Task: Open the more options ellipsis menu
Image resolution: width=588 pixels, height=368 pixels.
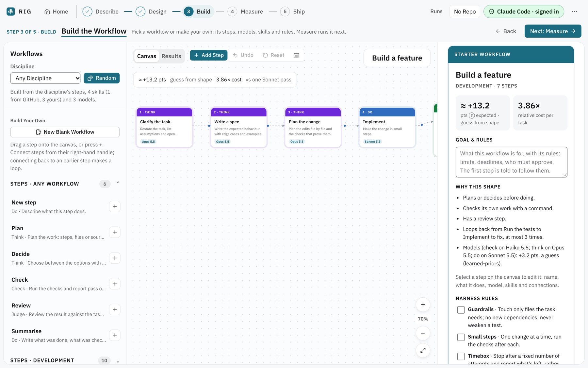Action: tap(574, 11)
